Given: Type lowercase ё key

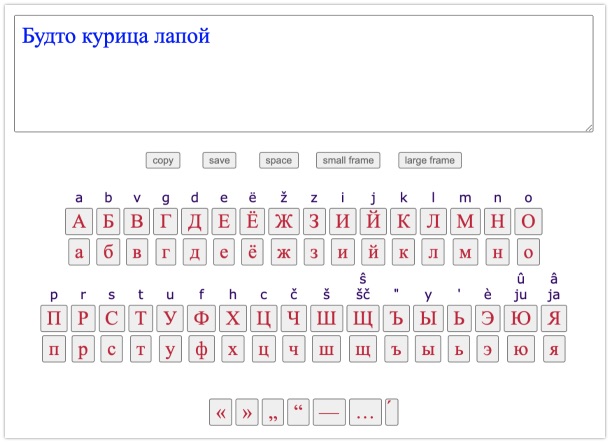Looking at the screenshot, I should coord(253,252).
